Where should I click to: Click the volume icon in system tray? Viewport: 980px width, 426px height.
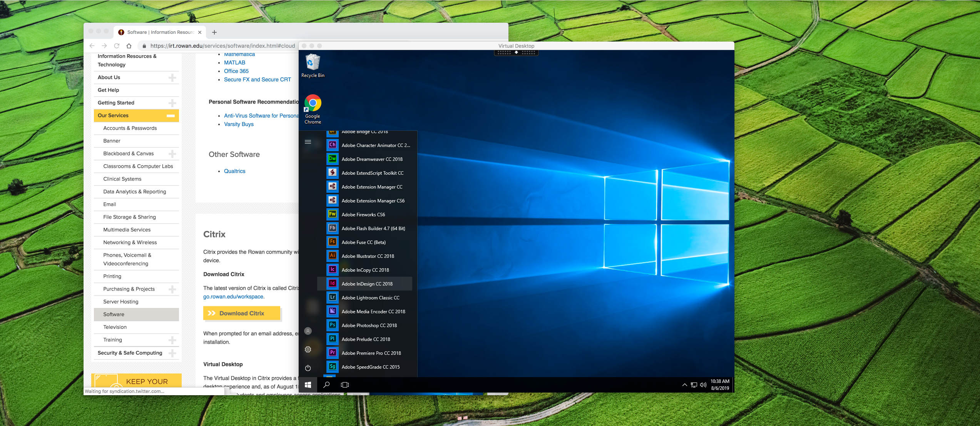coord(703,385)
